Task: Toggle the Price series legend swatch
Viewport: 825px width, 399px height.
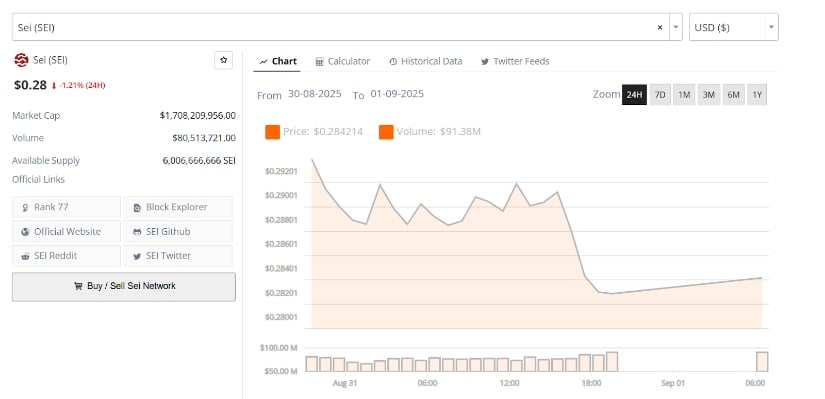Action: point(273,132)
